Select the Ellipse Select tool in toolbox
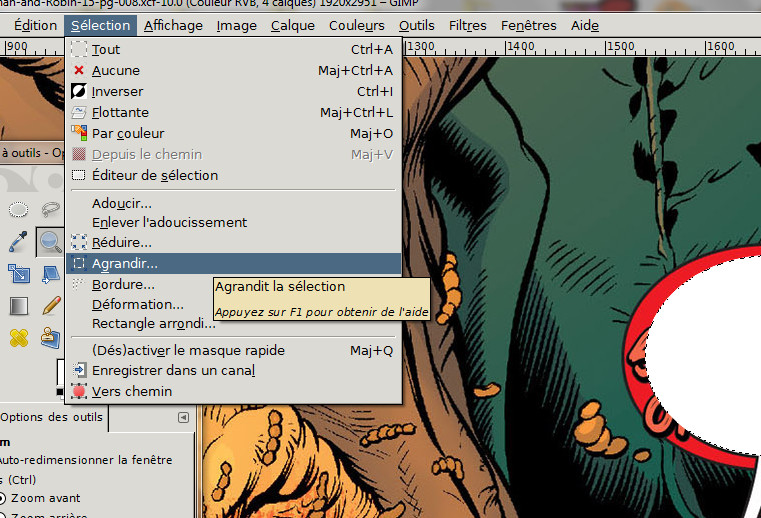 click(18, 210)
